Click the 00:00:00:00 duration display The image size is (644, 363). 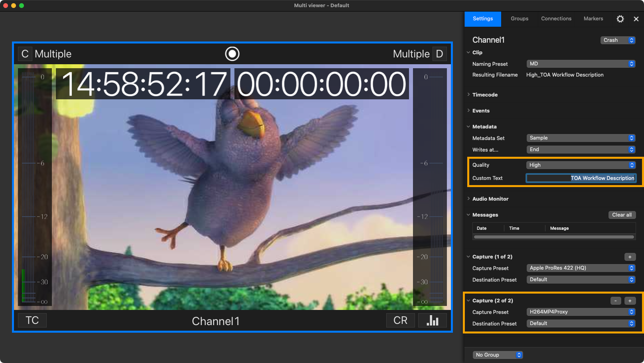(x=321, y=84)
